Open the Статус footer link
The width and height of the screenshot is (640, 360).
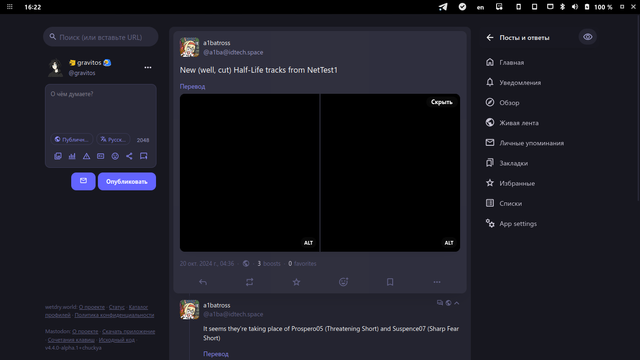pyautogui.click(x=117, y=307)
